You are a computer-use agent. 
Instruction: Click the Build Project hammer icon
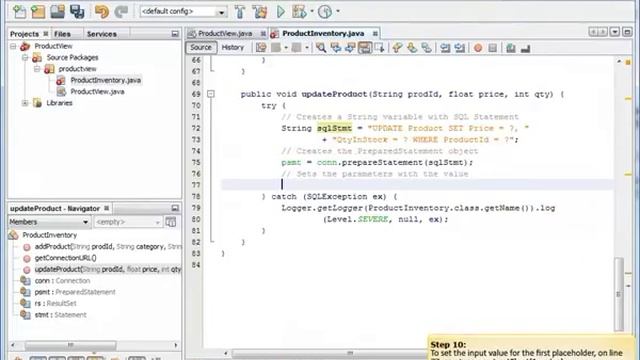point(240,11)
